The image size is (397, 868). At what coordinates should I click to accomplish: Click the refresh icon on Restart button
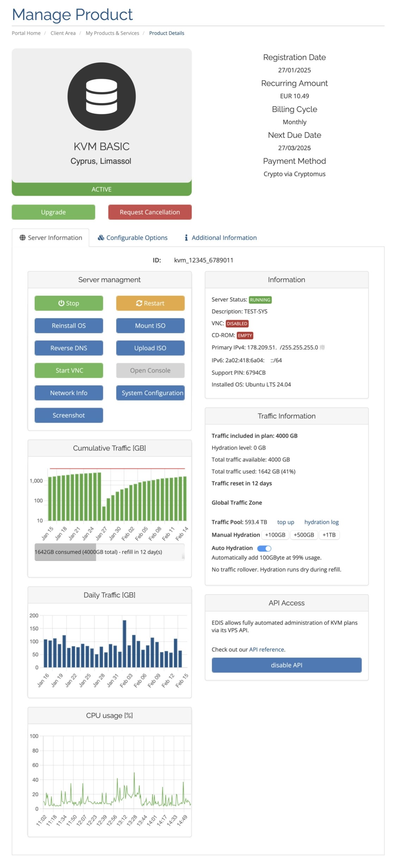click(139, 303)
